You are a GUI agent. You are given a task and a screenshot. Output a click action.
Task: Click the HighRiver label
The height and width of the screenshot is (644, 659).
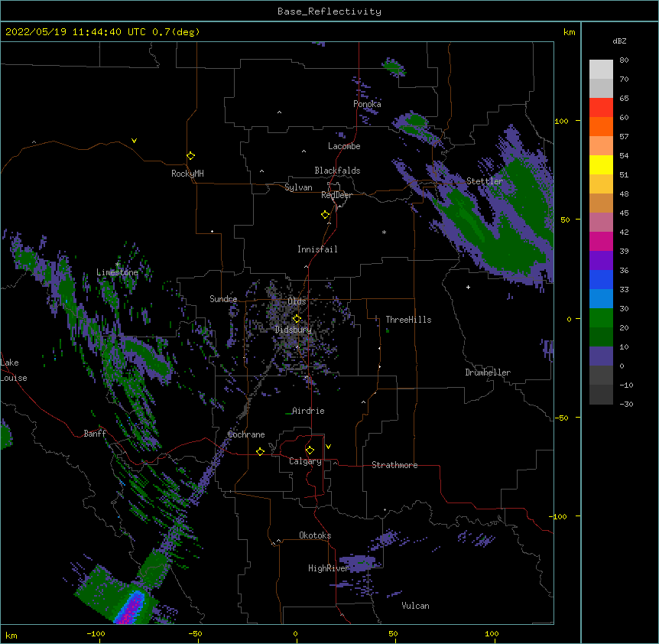pos(329,568)
